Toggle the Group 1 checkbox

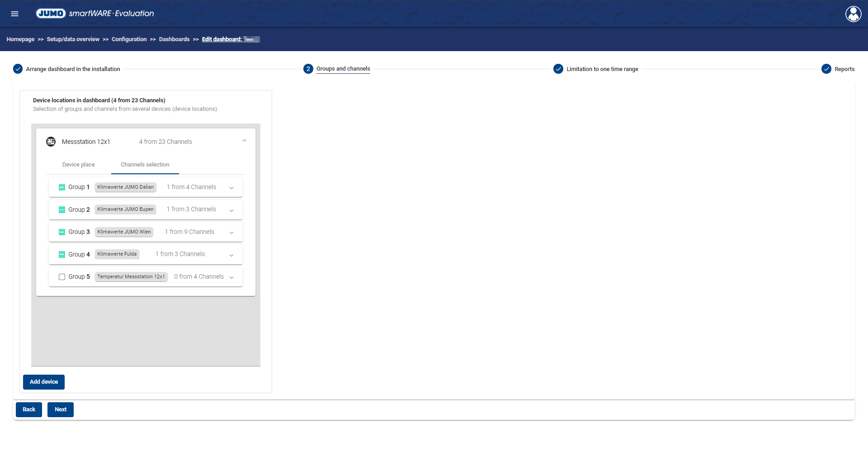62,187
